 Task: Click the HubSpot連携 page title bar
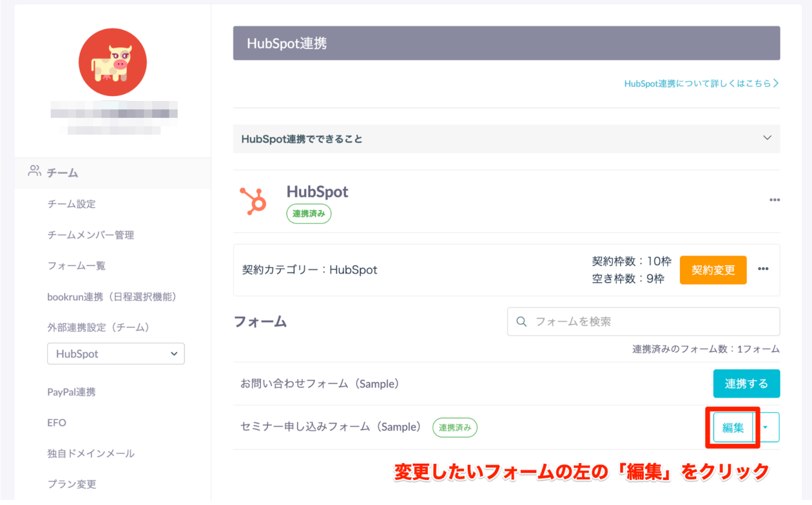pyautogui.click(x=506, y=43)
